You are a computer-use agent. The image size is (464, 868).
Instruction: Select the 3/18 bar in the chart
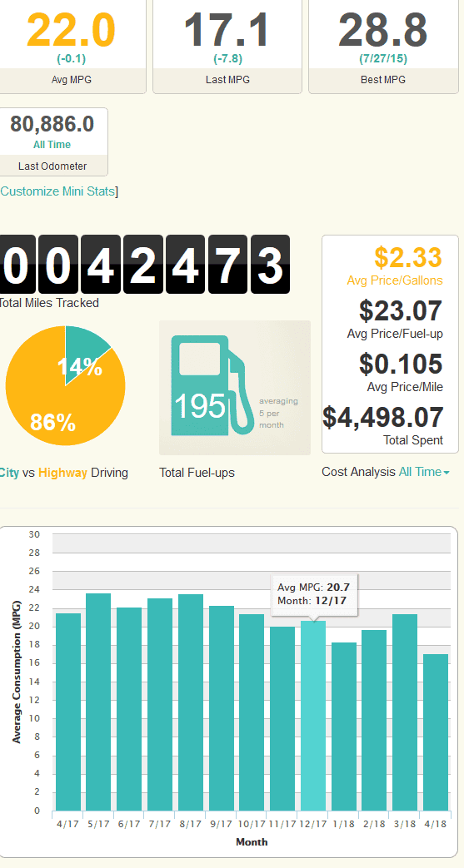point(405,712)
